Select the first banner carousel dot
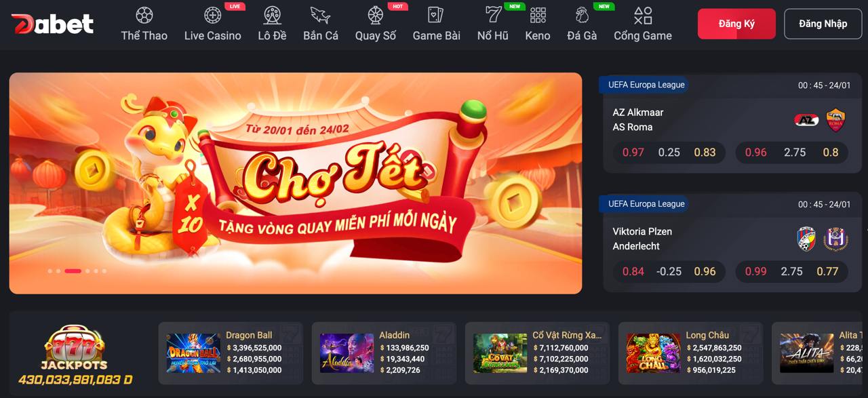868x398 pixels. click(x=50, y=271)
